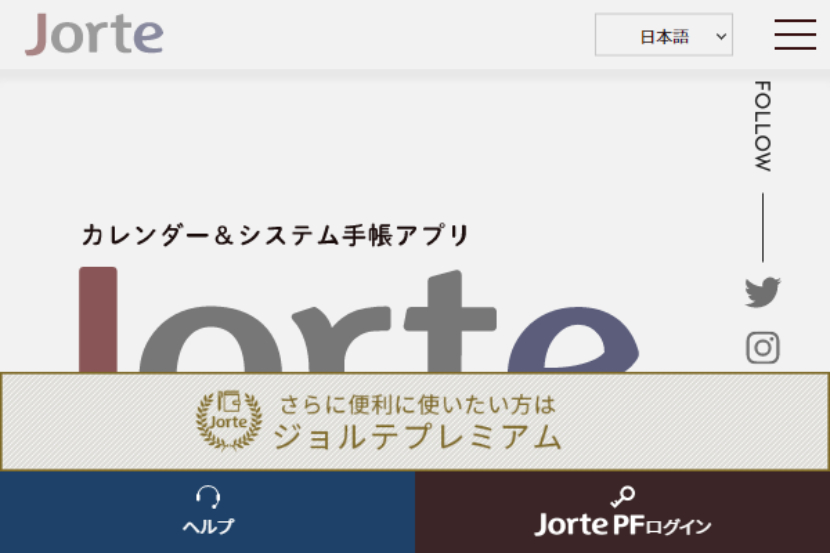Click the chevron arrow of the language selector
Image resolution: width=830 pixels, height=553 pixels.
pyautogui.click(x=720, y=36)
